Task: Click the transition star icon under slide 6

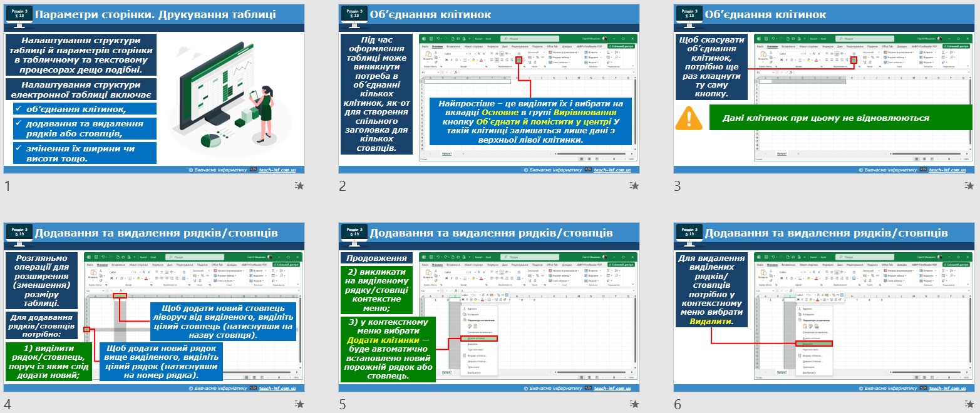Action: [x=970, y=405]
